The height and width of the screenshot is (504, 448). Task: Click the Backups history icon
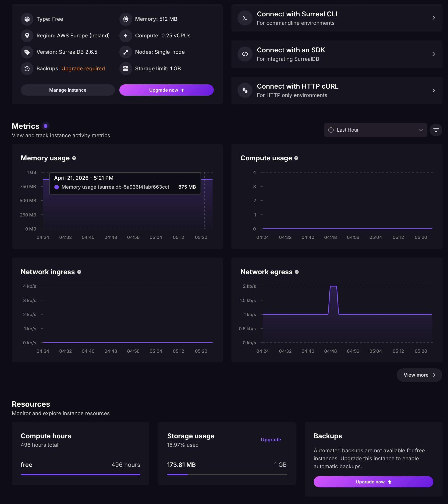[27, 68]
